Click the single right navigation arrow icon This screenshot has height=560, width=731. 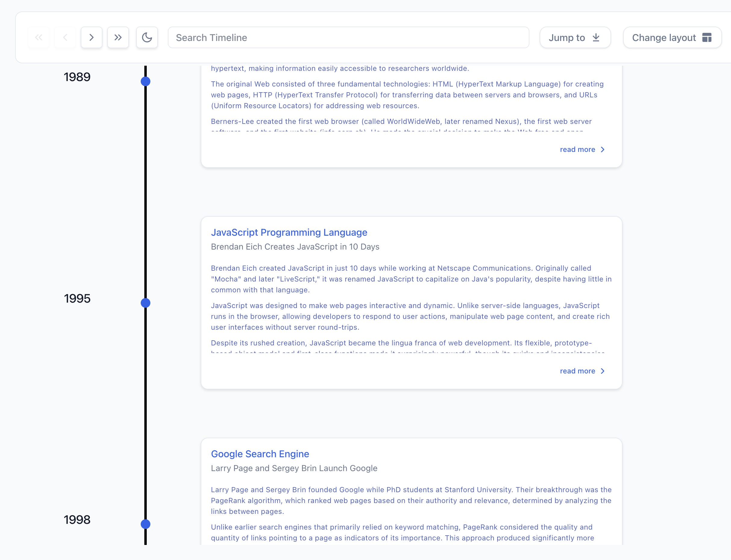tap(91, 37)
